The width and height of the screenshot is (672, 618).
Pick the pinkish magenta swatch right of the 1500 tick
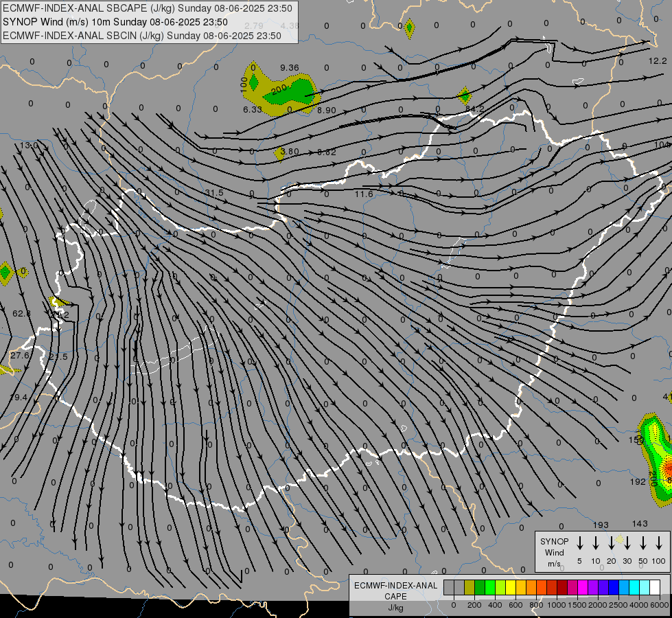pos(572,587)
